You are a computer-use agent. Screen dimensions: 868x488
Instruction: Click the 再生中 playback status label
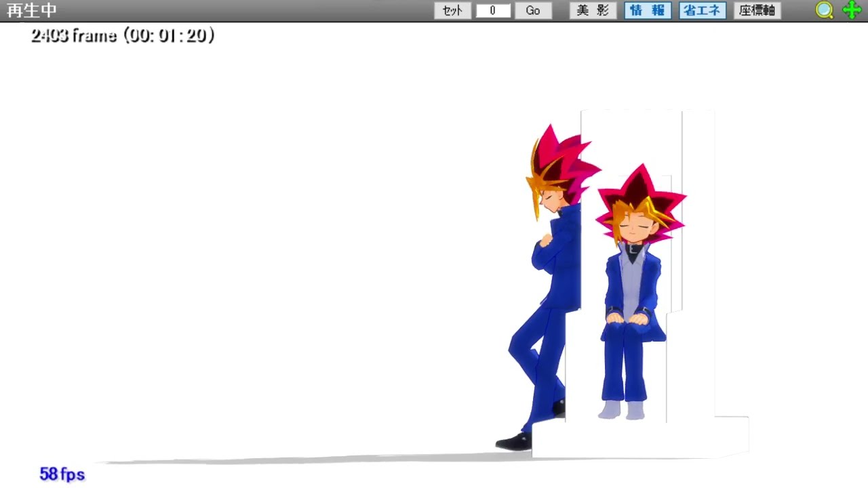click(x=32, y=11)
